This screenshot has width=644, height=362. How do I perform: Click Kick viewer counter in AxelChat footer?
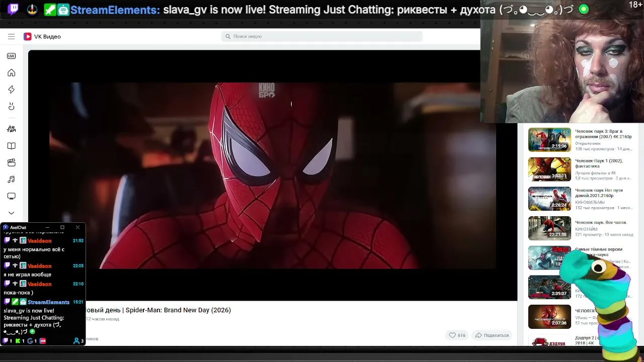[20, 341]
